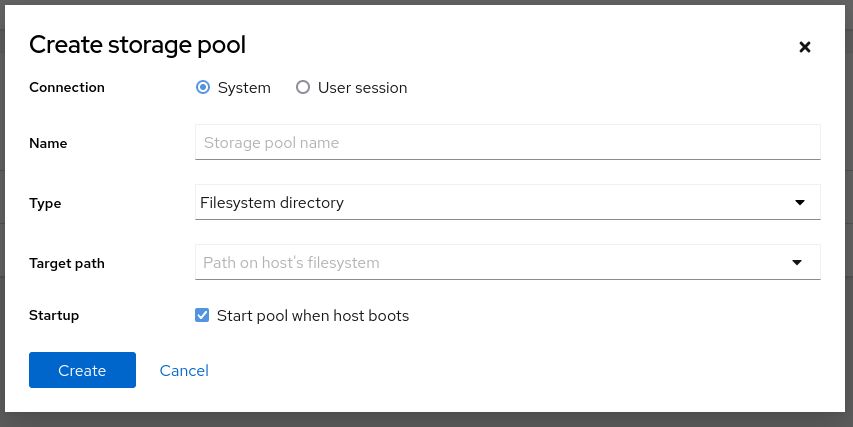Viewport: 853px width, 427px height.
Task: Click the "User session" label text
Action: tap(362, 88)
